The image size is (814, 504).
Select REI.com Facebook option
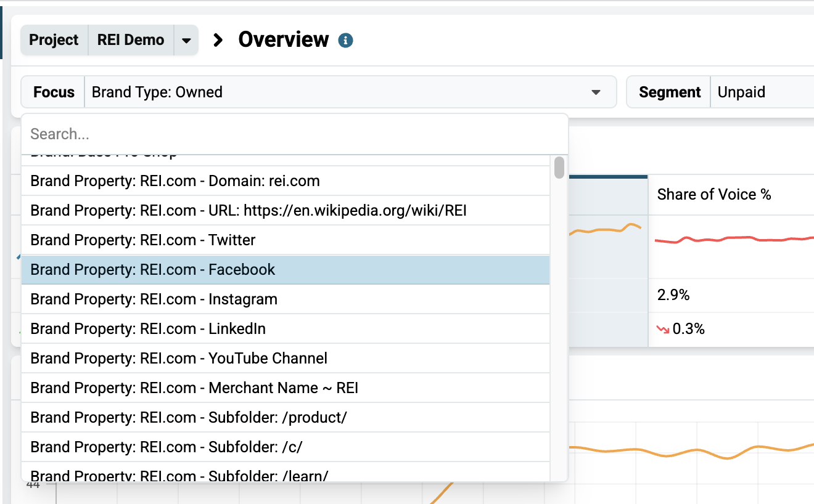point(286,270)
